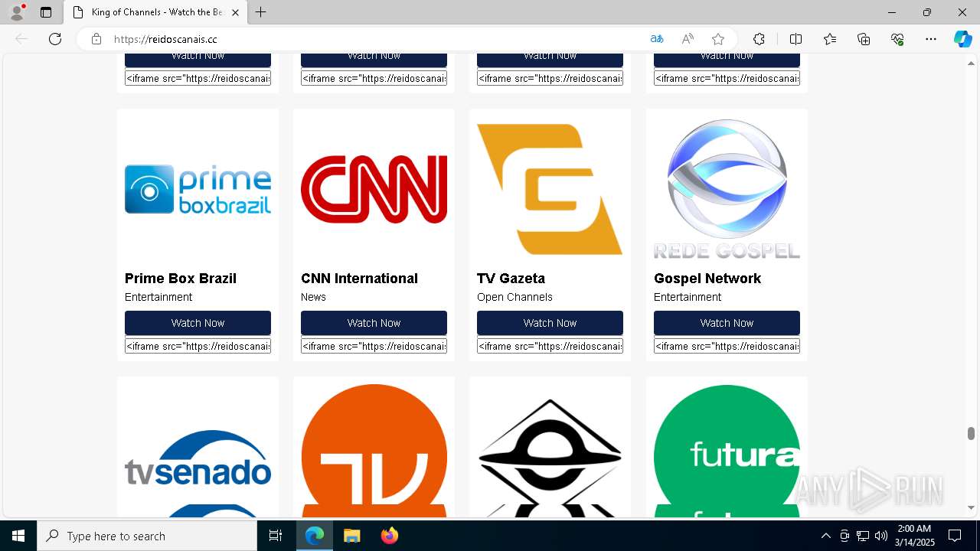Open the notification center icon
Image resolution: width=980 pixels, height=551 pixels.
click(x=955, y=536)
